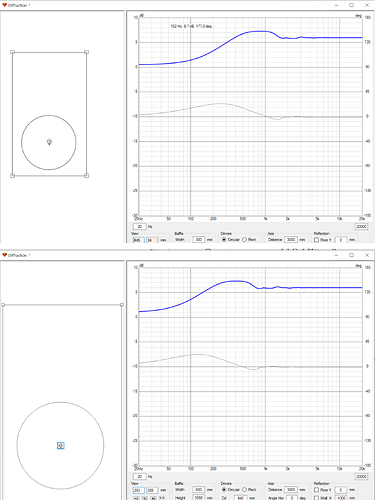375x500 pixels.
Task: Enable Floor Y reflection checkbox in lower window
Action: tap(316, 490)
